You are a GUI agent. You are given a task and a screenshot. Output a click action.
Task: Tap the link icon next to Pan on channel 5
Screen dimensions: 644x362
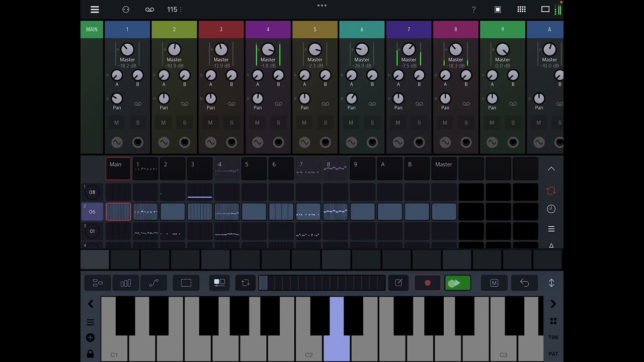[326, 104]
